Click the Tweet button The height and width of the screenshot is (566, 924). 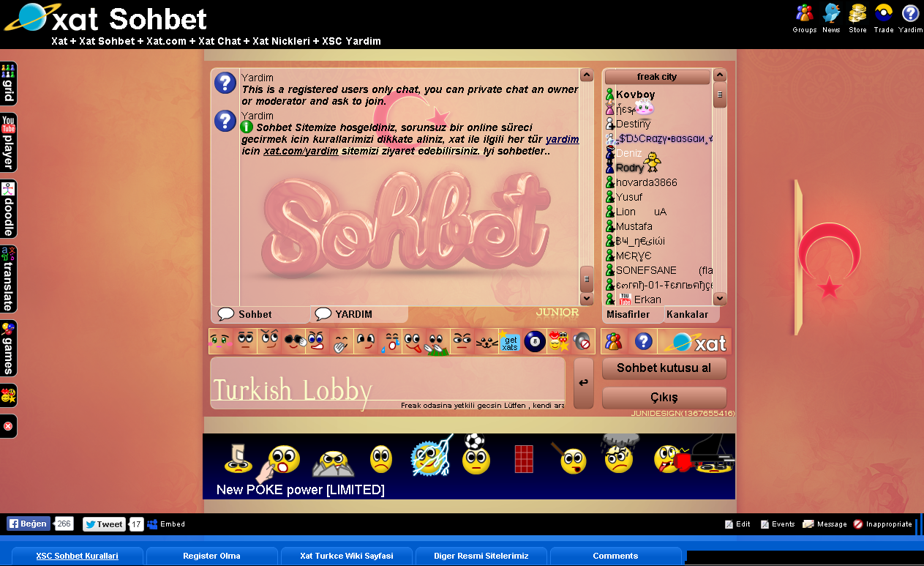tap(104, 524)
